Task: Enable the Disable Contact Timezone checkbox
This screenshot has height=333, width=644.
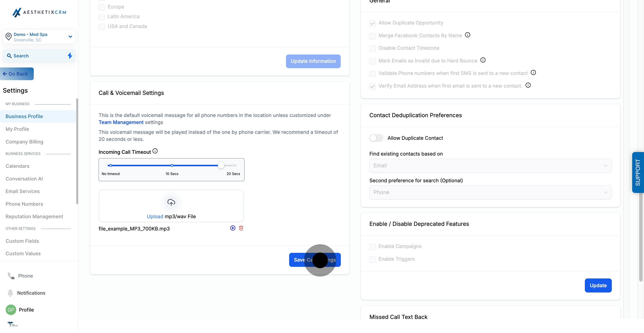Action: point(372,48)
